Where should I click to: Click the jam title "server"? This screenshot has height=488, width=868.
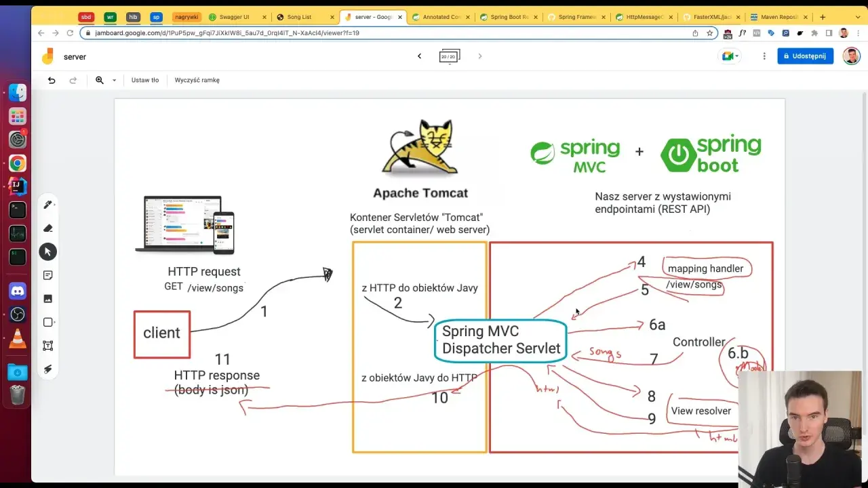pyautogui.click(x=75, y=57)
